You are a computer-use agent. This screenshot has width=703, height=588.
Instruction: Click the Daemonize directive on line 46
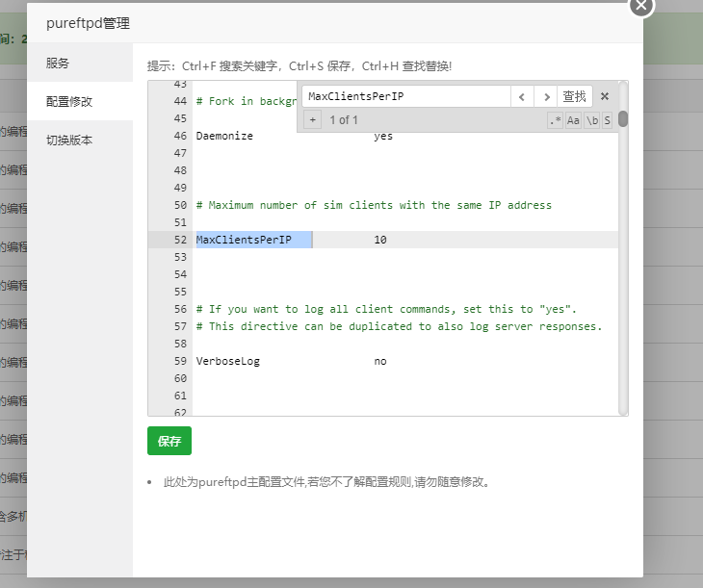(x=224, y=136)
